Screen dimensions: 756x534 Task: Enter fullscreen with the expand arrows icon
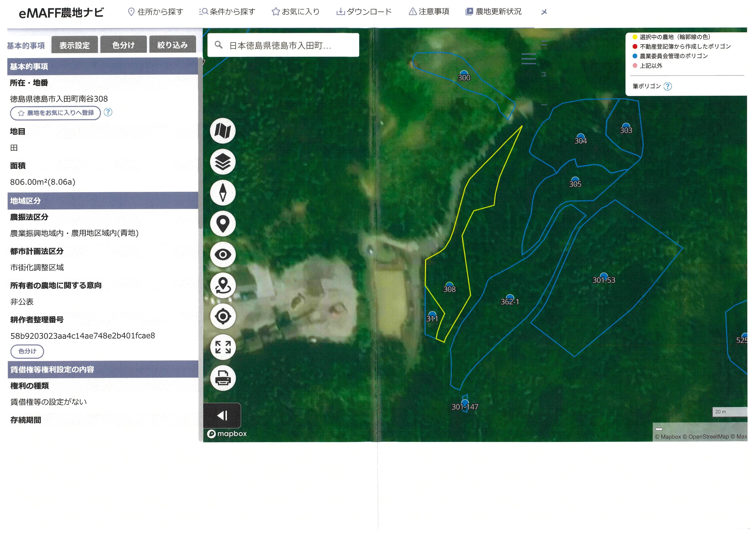tap(223, 348)
